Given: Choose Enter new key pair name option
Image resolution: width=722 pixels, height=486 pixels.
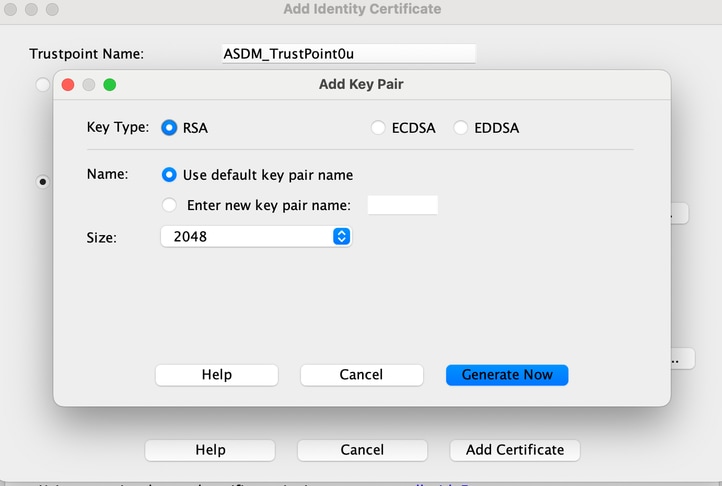Looking at the screenshot, I should (x=169, y=205).
